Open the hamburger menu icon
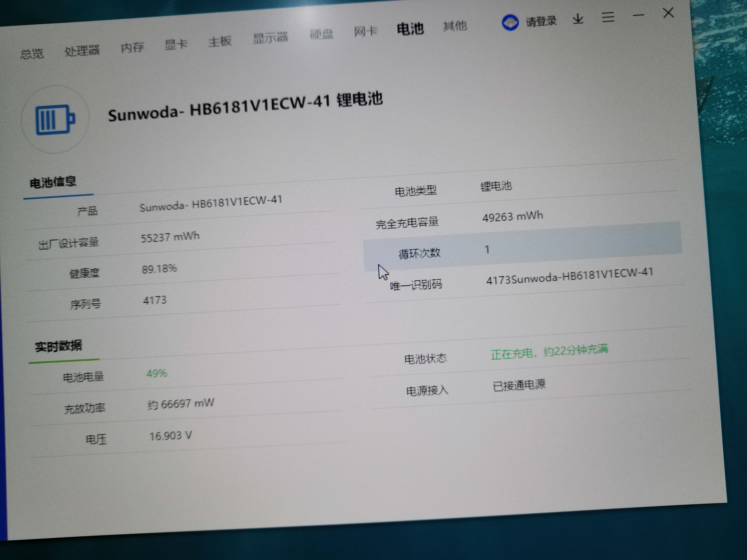 pyautogui.click(x=608, y=17)
